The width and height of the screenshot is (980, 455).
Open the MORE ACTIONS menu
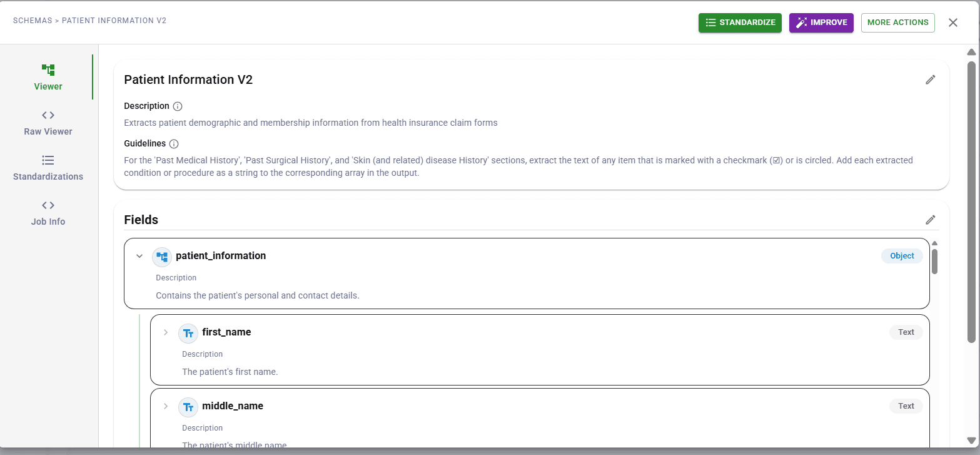click(x=898, y=22)
